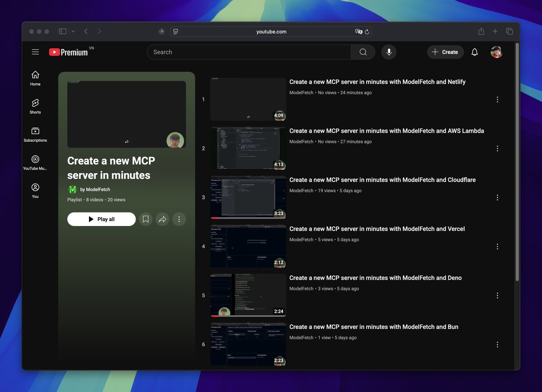Open translate icon in address bar
The height and width of the screenshot is (392, 542).
[x=359, y=32]
